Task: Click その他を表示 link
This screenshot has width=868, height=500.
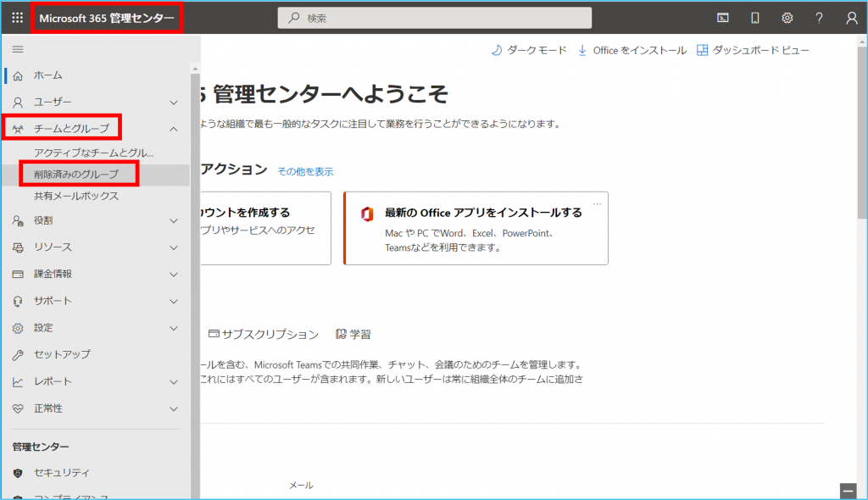Action: (x=305, y=171)
